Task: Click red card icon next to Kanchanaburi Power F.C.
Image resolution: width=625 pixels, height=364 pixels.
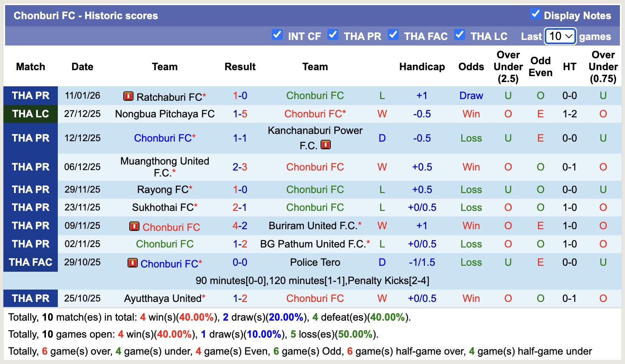Action: tap(326, 145)
